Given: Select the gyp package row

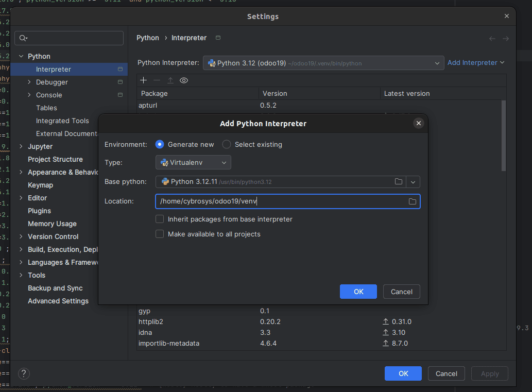Looking at the screenshot, I should point(319,311).
